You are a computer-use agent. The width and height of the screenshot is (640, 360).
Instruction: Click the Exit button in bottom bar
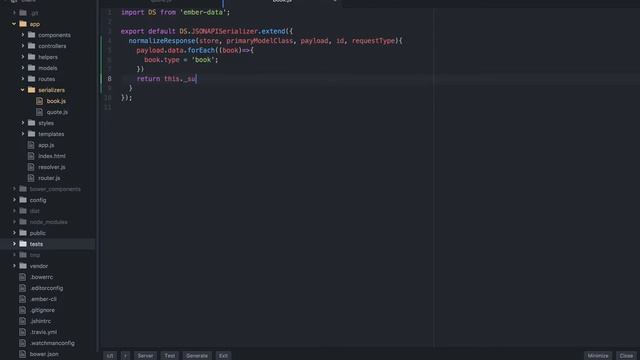click(x=223, y=356)
